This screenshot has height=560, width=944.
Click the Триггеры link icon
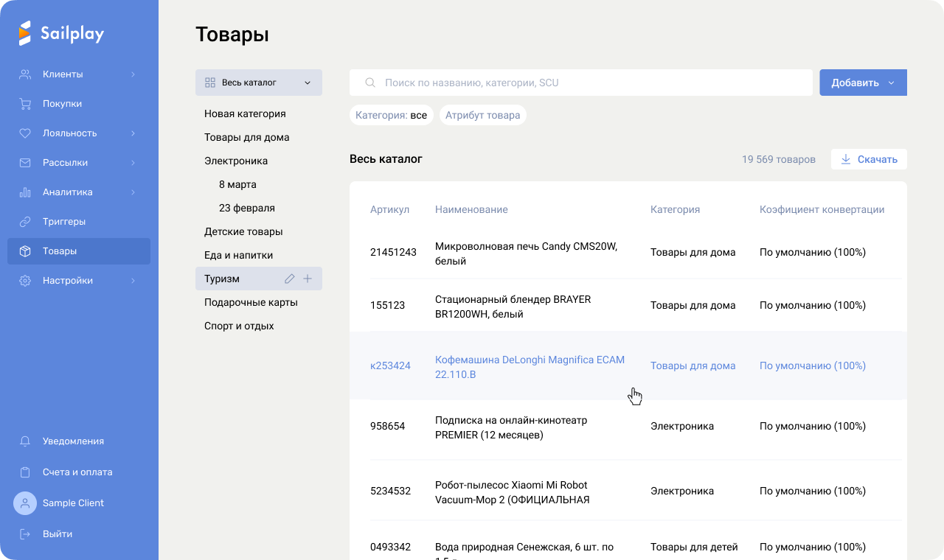(x=25, y=222)
